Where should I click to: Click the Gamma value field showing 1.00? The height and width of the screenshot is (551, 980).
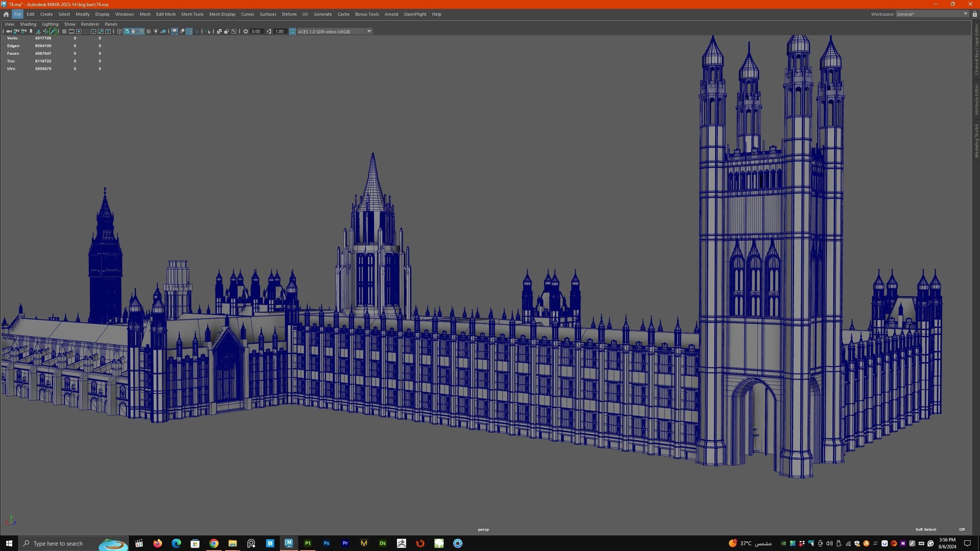tap(281, 31)
